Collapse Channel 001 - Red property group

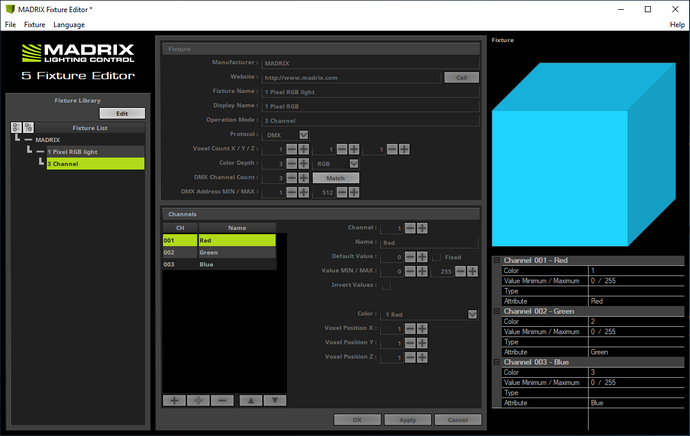tap(497, 260)
